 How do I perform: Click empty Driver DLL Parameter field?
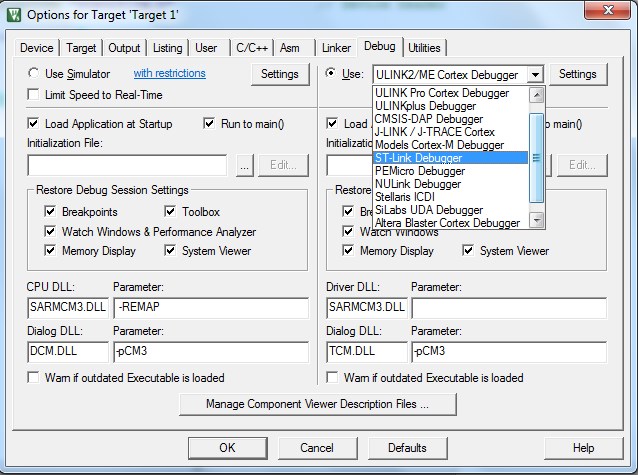point(509,307)
